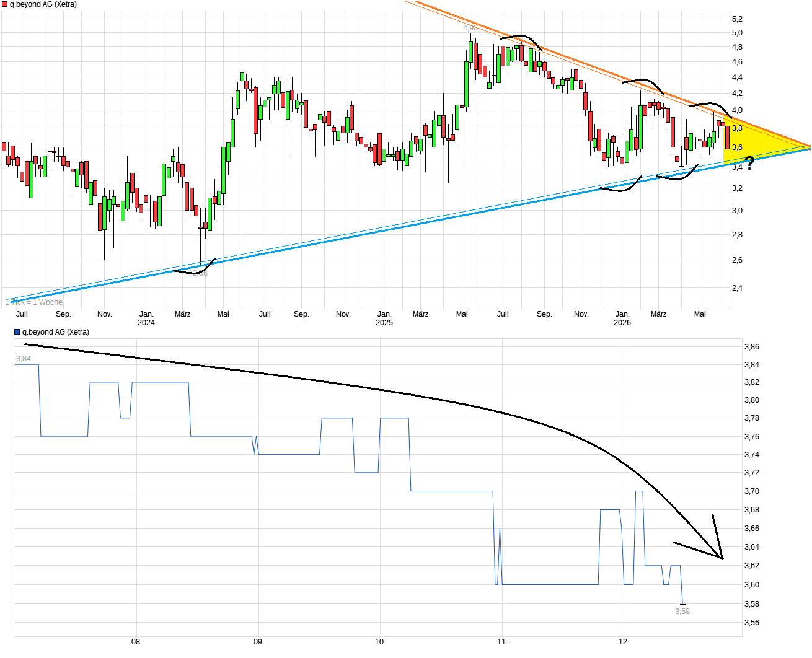Click the '11.' date label on the lower axis

point(502,642)
